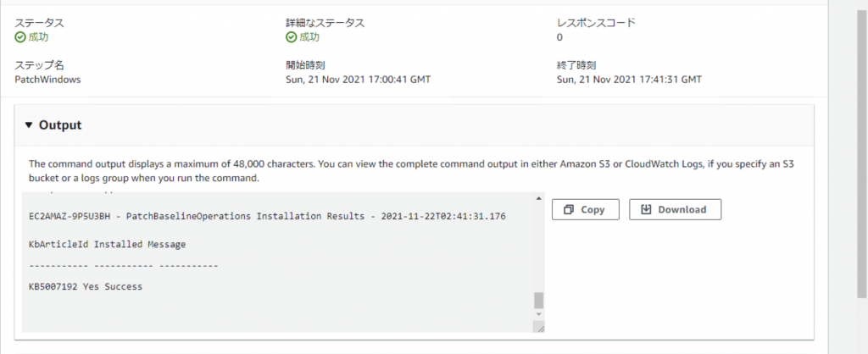Screen dimensions: 868x354
Task: Click the Output heading label
Action: click(60, 125)
